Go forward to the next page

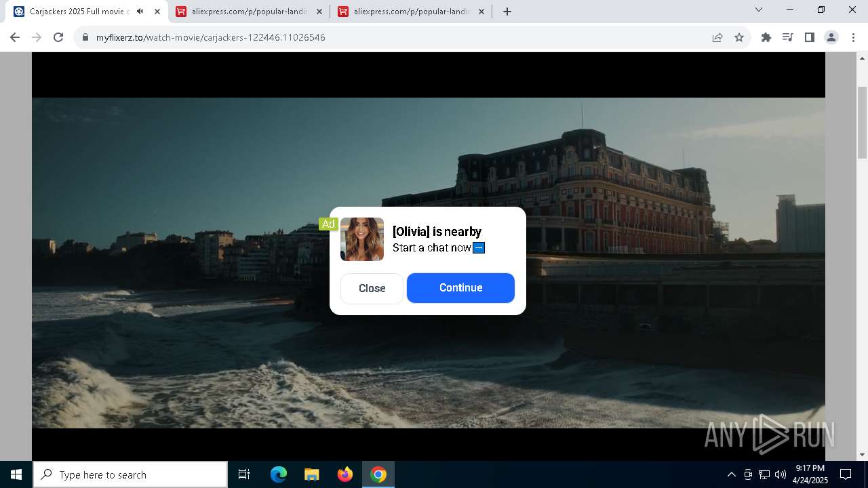37,37
